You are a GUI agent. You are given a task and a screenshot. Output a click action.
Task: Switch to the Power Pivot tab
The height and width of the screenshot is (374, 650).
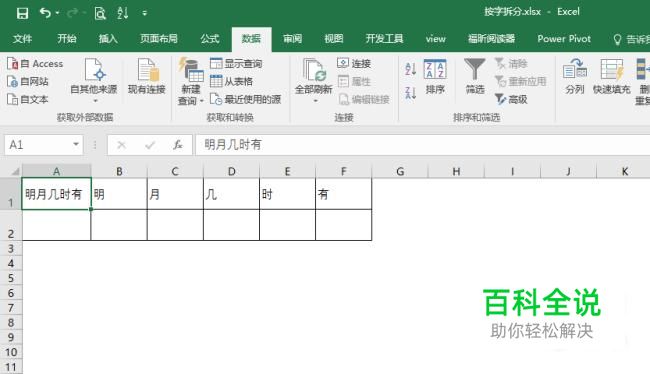564,39
